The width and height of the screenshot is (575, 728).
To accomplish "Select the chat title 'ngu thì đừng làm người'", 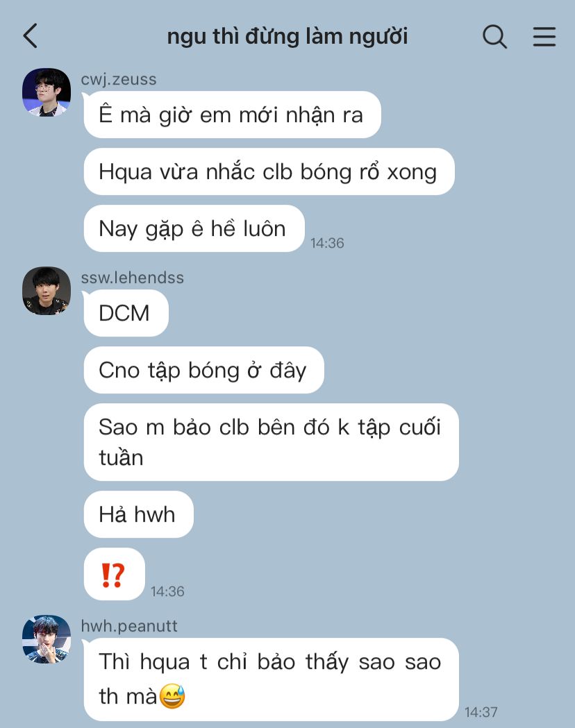I will pyautogui.click(x=287, y=36).
